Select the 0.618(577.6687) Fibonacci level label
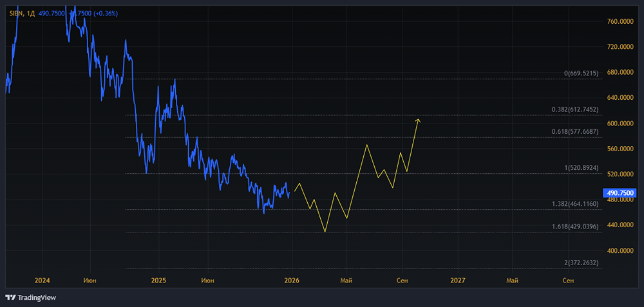 click(x=575, y=131)
